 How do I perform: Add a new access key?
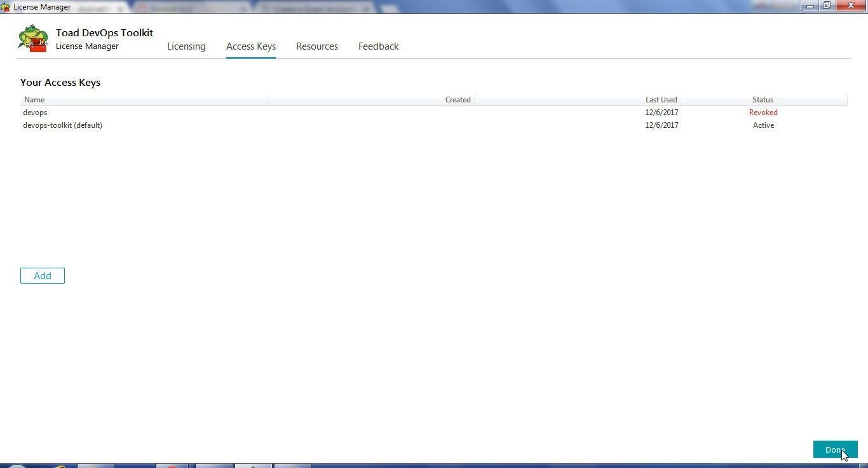43,276
